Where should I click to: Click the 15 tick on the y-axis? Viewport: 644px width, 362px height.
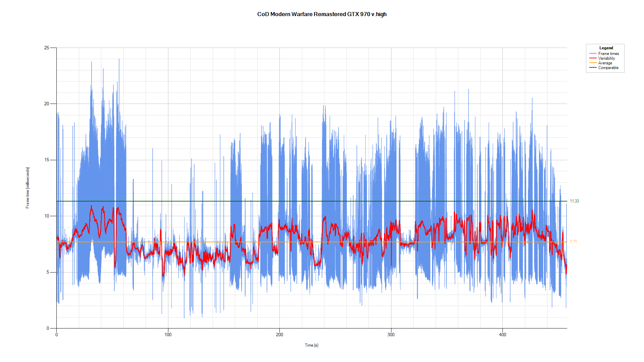(47, 160)
